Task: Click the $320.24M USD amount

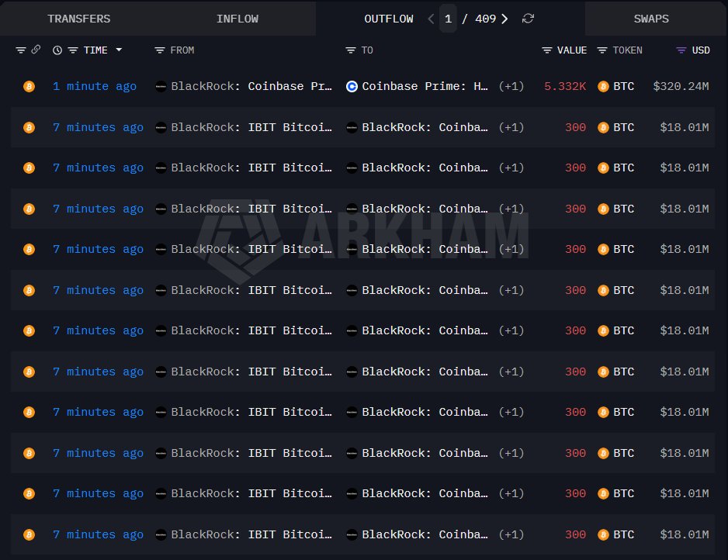Action: coord(681,86)
